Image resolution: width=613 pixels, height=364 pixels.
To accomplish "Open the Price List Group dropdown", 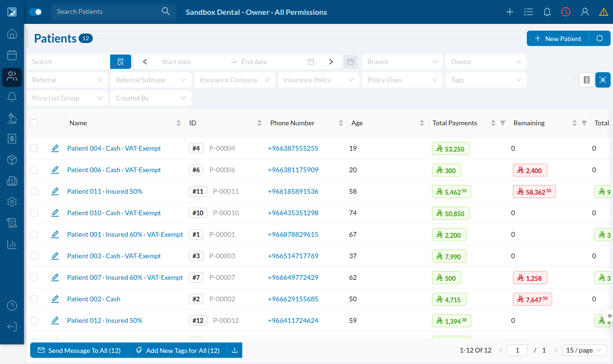I will tap(67, 98).
